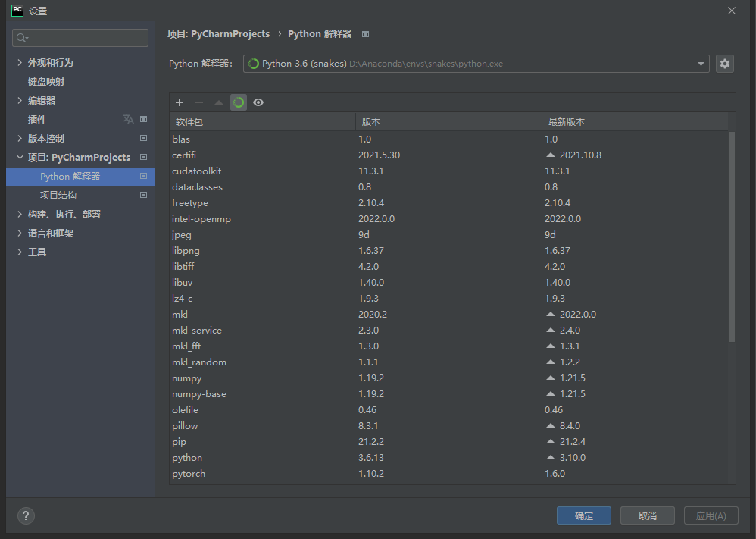Select the mkl_random package row
Image resolution: width=756 pixels, height=539 pixels.
coord(449,362)
